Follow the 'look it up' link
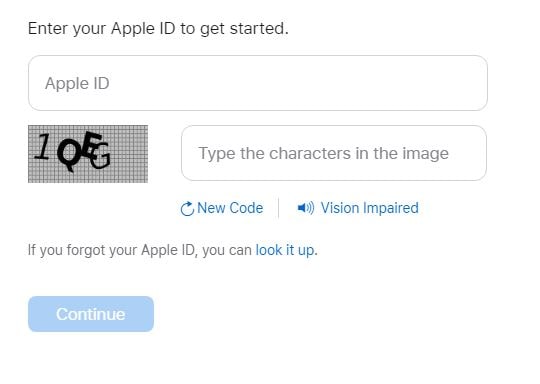The width and height of the screenshot is (540, 384). point(285,250)
